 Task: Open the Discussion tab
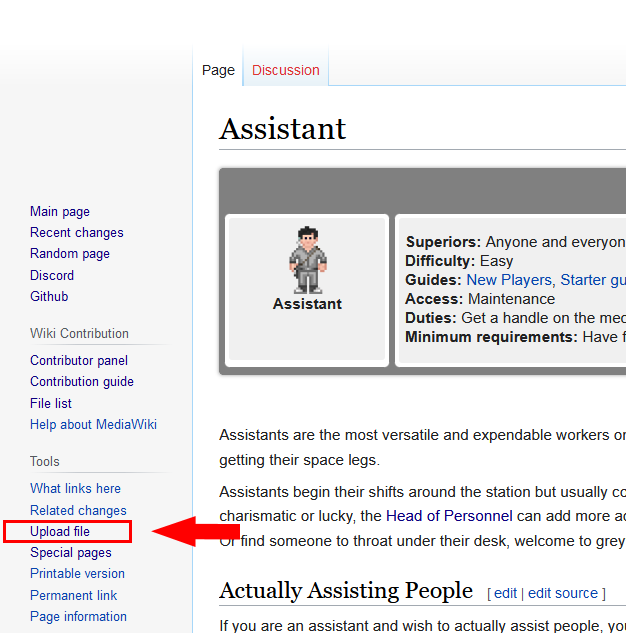(286, 70)
